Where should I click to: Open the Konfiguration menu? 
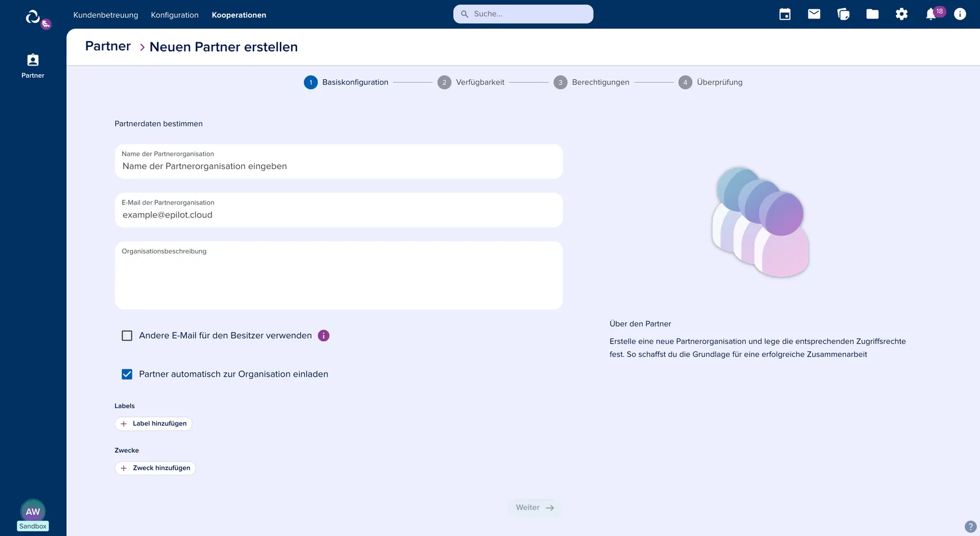(175, 15)
